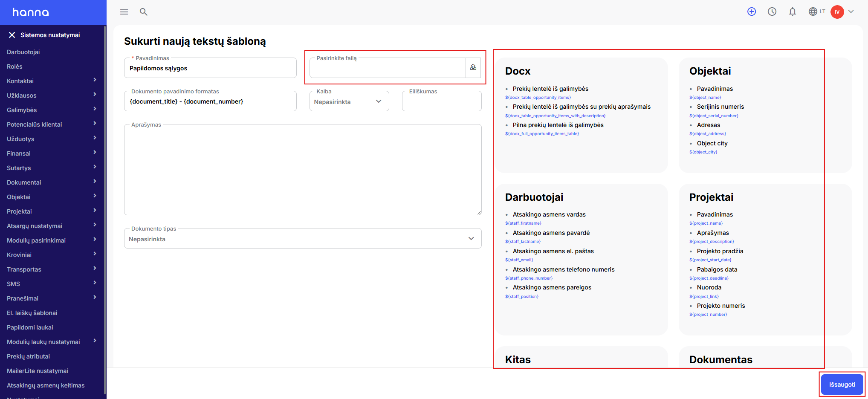868x399 pixels.
Task: Click the ${docx_table_opportunity_items} placeholder
Action: (x=538, y=98)
